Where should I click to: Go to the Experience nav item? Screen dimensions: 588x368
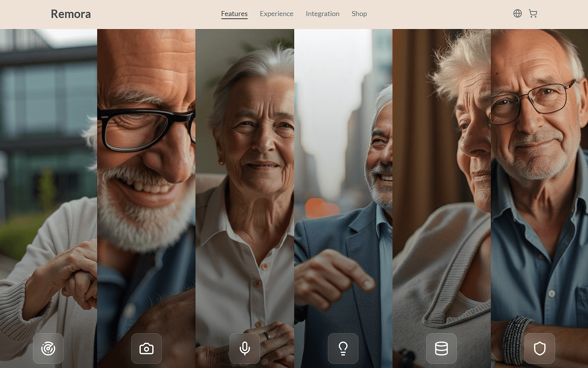click(x=277, y=14)
